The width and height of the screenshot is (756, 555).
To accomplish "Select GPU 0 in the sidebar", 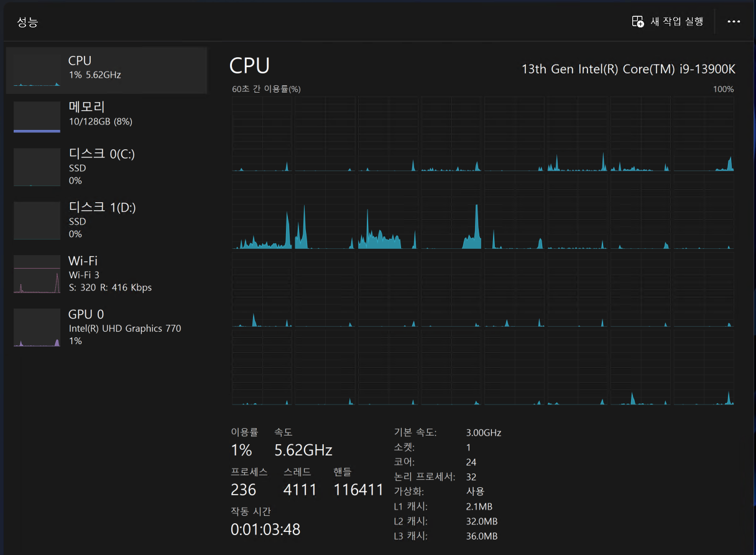I will pos(106,327).
